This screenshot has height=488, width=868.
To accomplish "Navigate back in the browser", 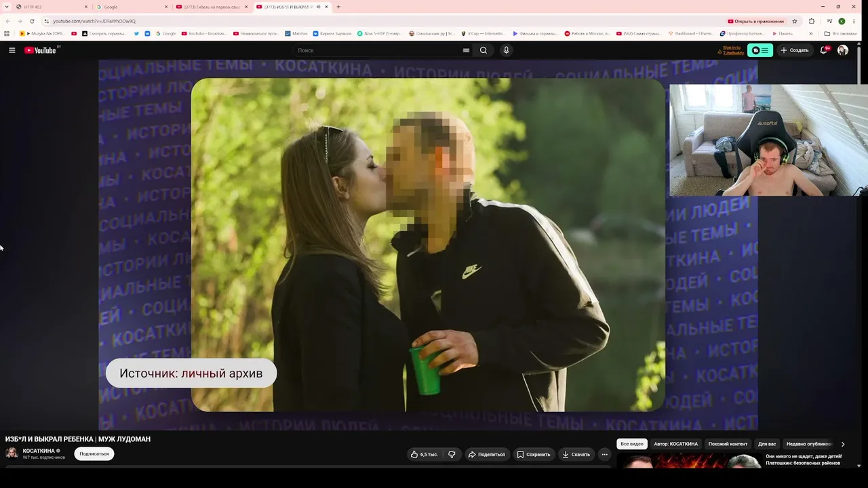I will 8,21.
